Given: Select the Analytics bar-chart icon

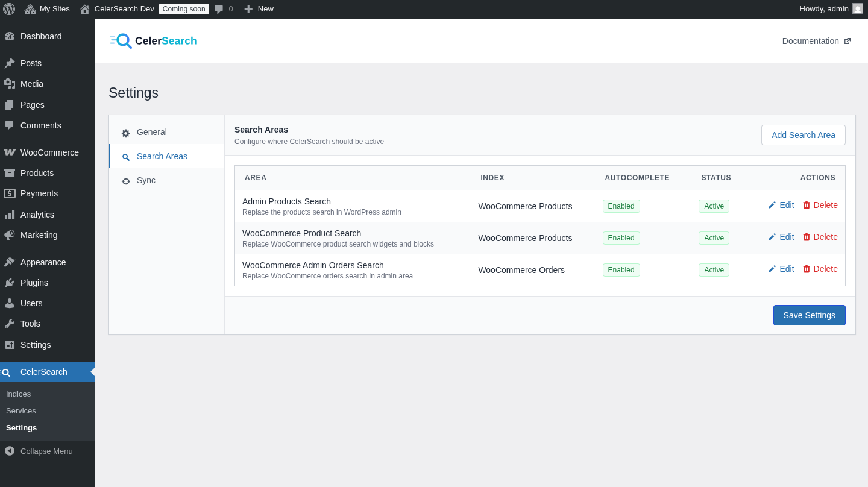Looking at the screenshot, I should [x=10, y=214].
